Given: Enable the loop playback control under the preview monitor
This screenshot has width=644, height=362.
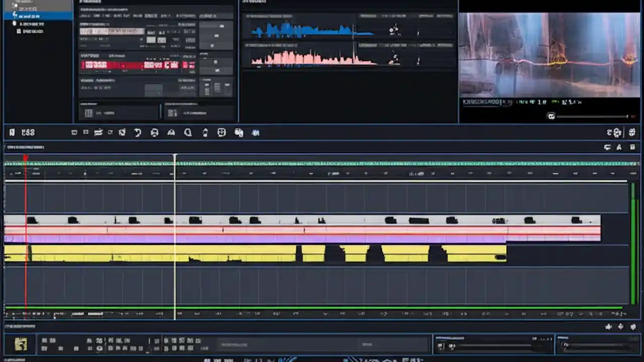Looking at the screenshot, I should pos(551,116).
